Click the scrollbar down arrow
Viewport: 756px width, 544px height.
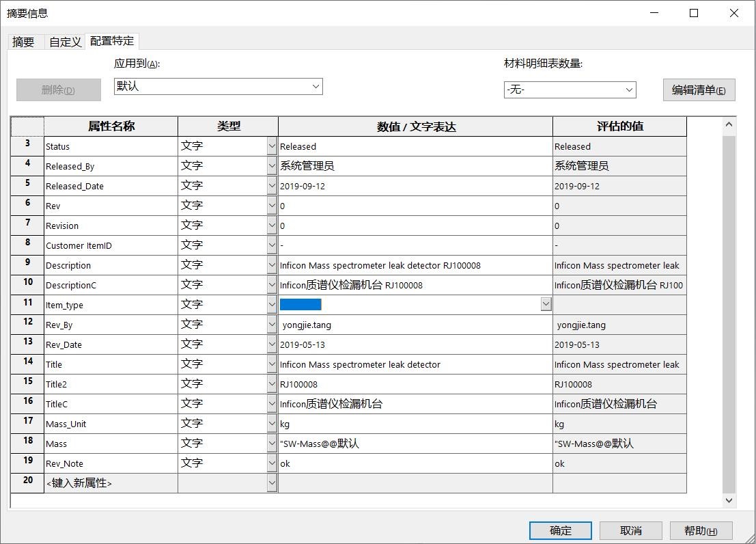729,500
